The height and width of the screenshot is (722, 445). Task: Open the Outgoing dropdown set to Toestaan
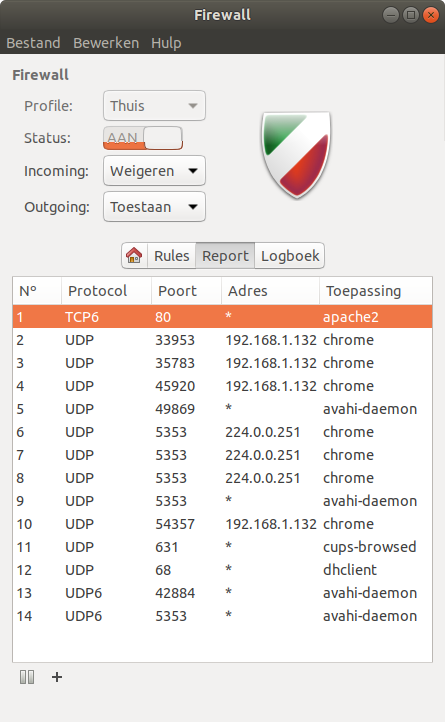[154, 207]
